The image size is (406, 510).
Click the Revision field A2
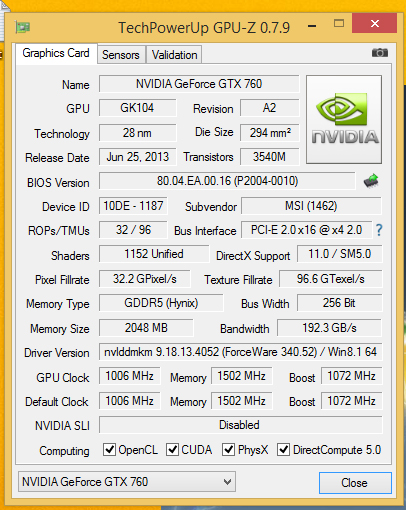point(269,108)
